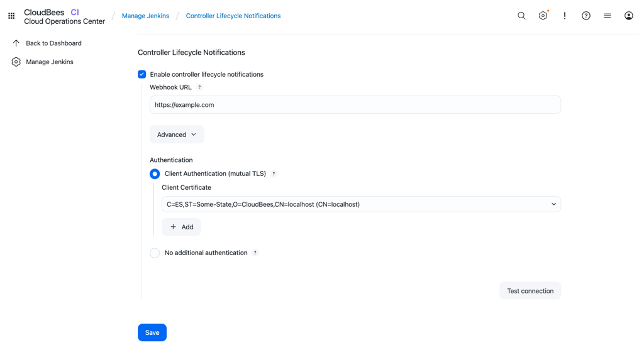The width and height of the screenshot is (644, 355).
Task: Click the Test connection button
Action: [x=530, y=291]
